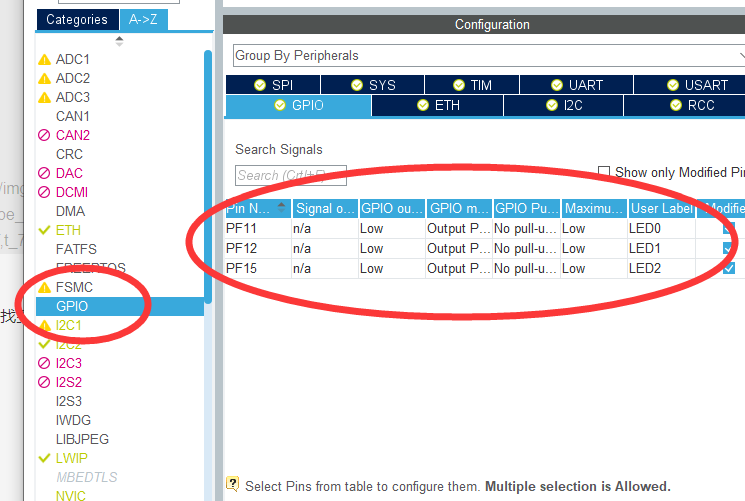
Task: Toggle the Modified checkbox for PF11
Action: point(728,229)
